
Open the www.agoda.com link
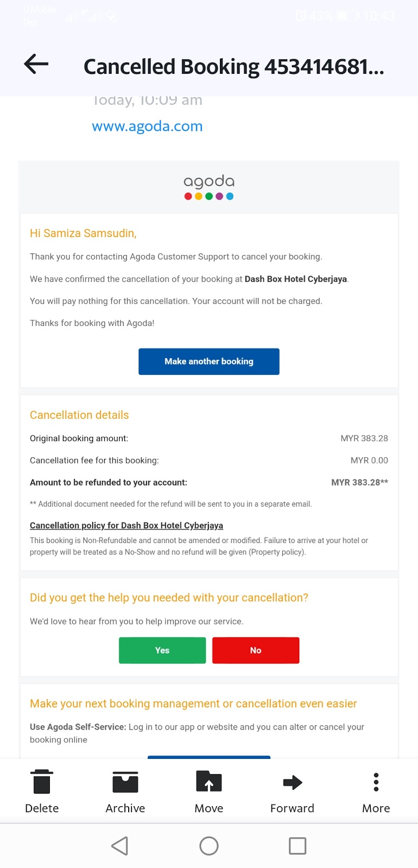coord(147,126)
